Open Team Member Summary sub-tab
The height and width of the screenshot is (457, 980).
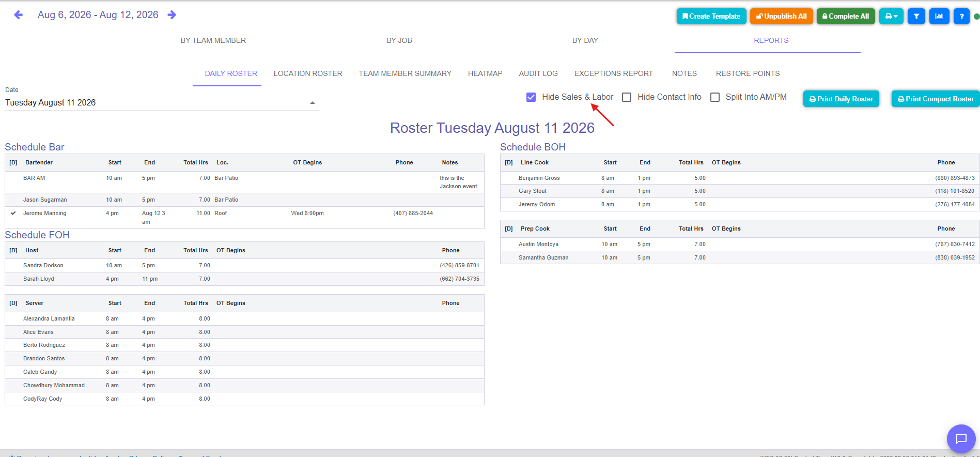click(405, 73)
